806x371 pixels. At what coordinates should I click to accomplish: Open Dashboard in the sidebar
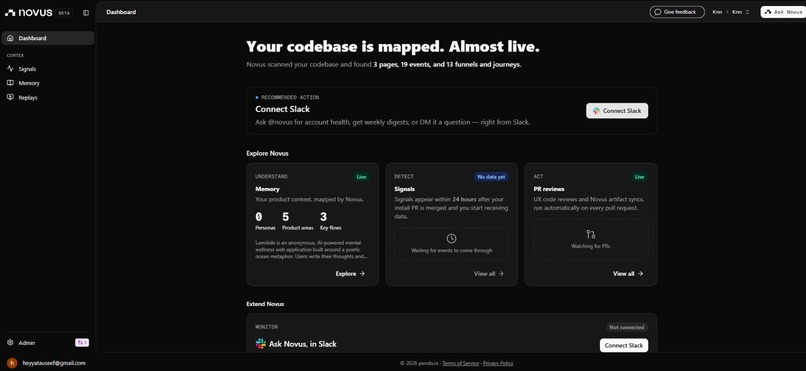pyautogui.click(x=48, y=38)
